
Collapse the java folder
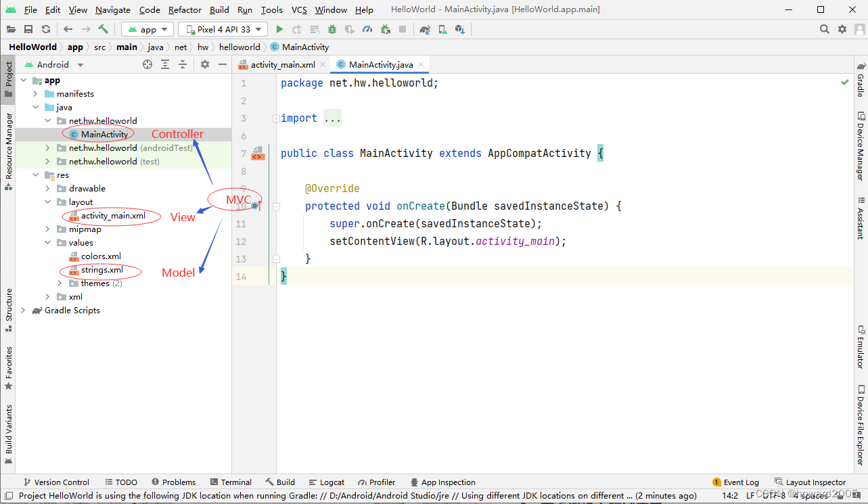35,108
